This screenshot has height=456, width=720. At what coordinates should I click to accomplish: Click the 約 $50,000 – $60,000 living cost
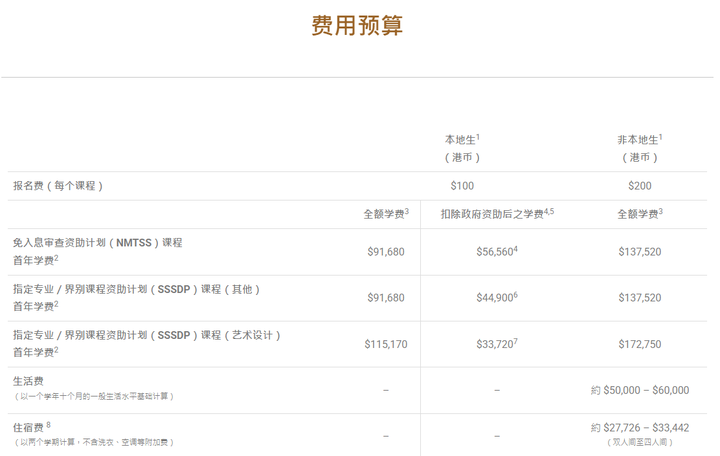(639, 390)
